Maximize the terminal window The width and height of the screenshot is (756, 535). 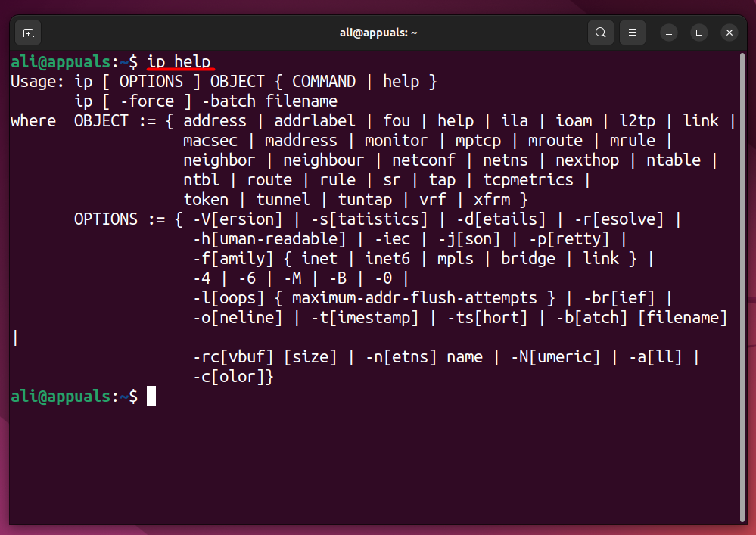pyautogui.click(x=699, y=33)
